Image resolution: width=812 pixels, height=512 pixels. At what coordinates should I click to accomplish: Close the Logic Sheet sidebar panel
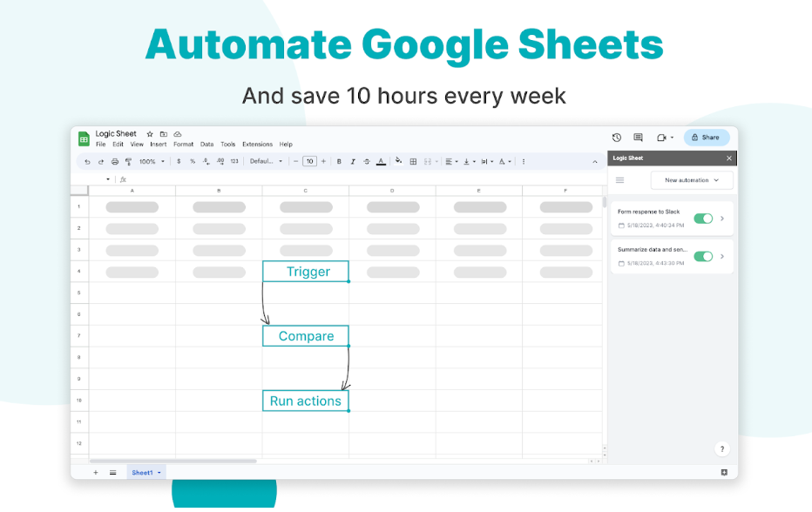pos(729,158)
